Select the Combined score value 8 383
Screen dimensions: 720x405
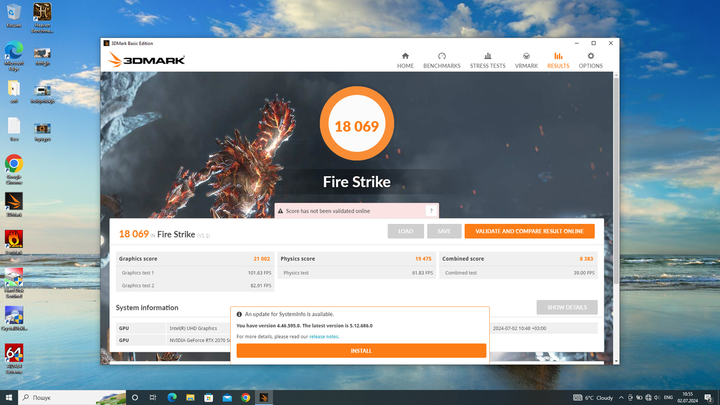coord(586,259)
